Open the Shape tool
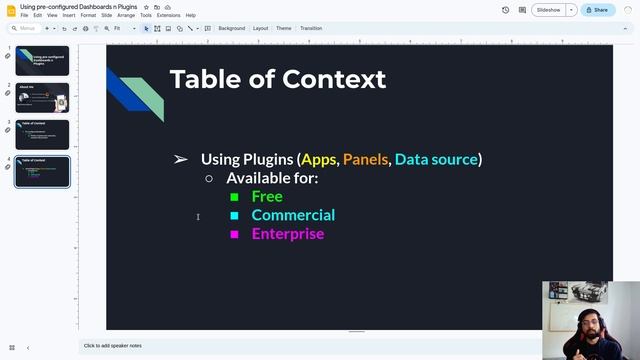Screen dimensions: 640x360 click(180, 29)
